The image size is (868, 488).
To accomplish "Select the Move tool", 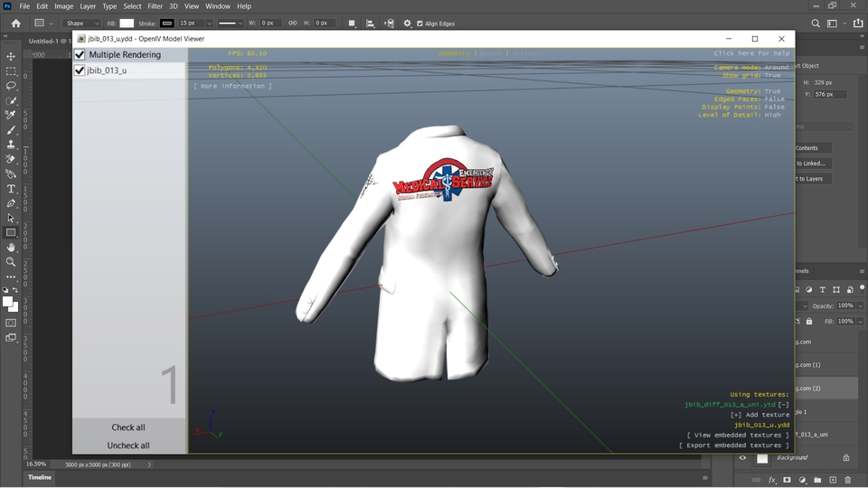I will click(11, 56).
